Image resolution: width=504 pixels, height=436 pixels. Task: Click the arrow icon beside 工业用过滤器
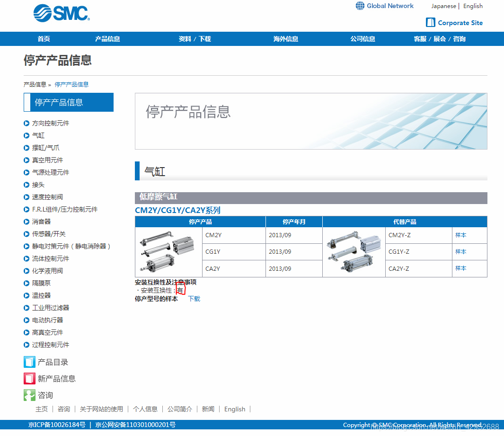click(27, 308)
